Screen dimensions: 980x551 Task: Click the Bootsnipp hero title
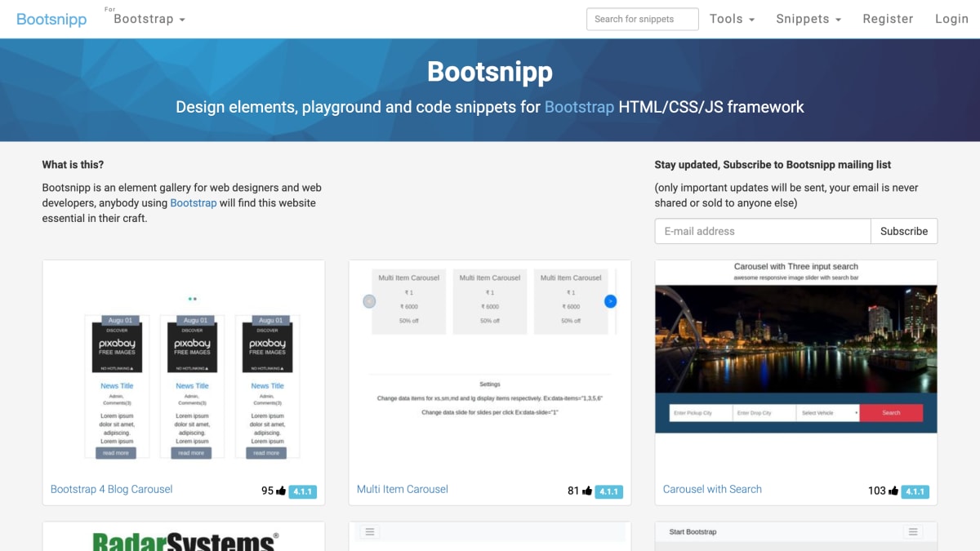[490, 72]
